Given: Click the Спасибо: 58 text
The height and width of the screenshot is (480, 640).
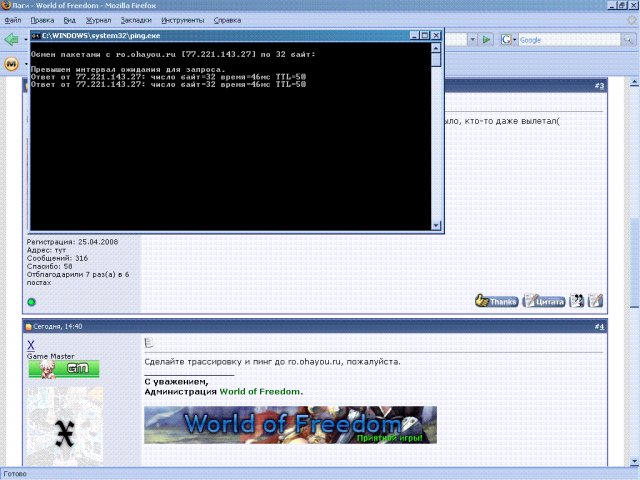Looking at the screenshot, I should [49, 266].
